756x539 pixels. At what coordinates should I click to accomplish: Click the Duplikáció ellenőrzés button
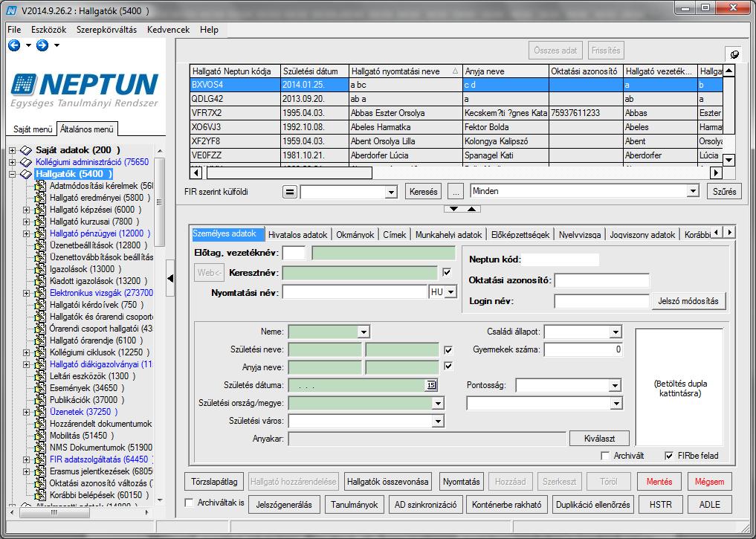593,505
